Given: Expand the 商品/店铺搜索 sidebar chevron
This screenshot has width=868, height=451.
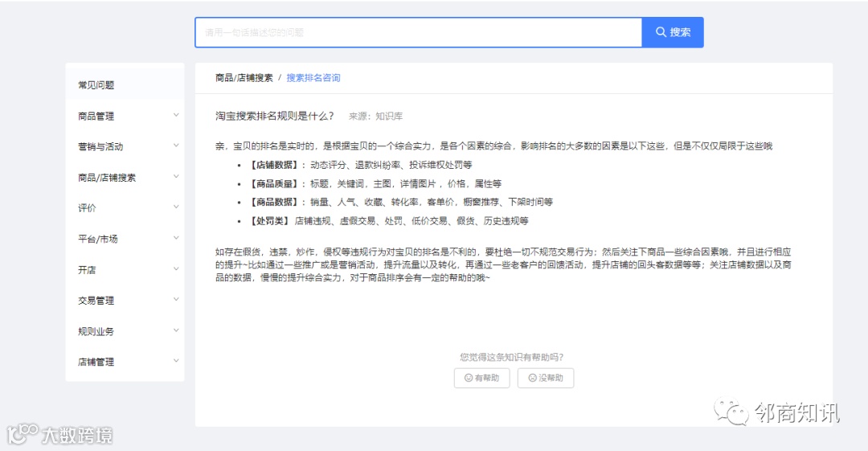Looking at the screenshot, I should pyautogui.click(x=176, y=177).
